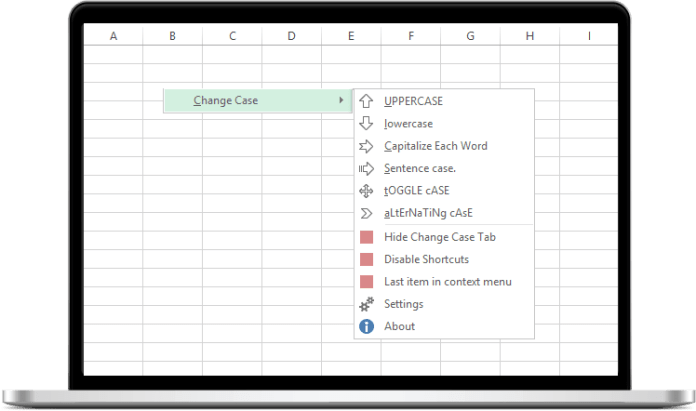Click the UPPERCASE up-arrow icon

click(x=366, y=101)
